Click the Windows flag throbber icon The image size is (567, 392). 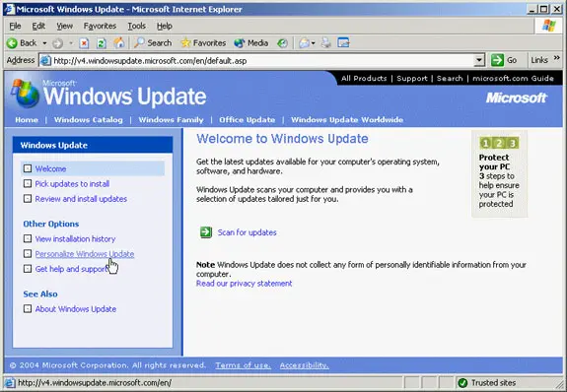[x=549, y=26]
